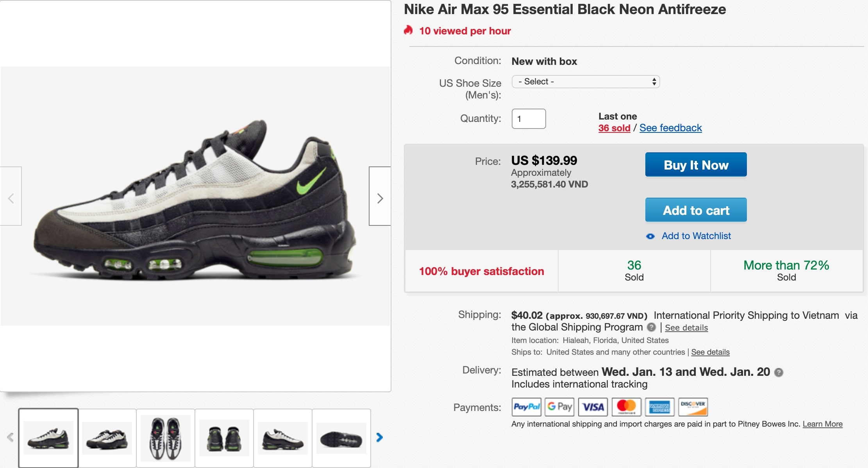Select the top-down pair view thumbnail
The height and width of the screenshot is (468, 868).
coord(166,438)
